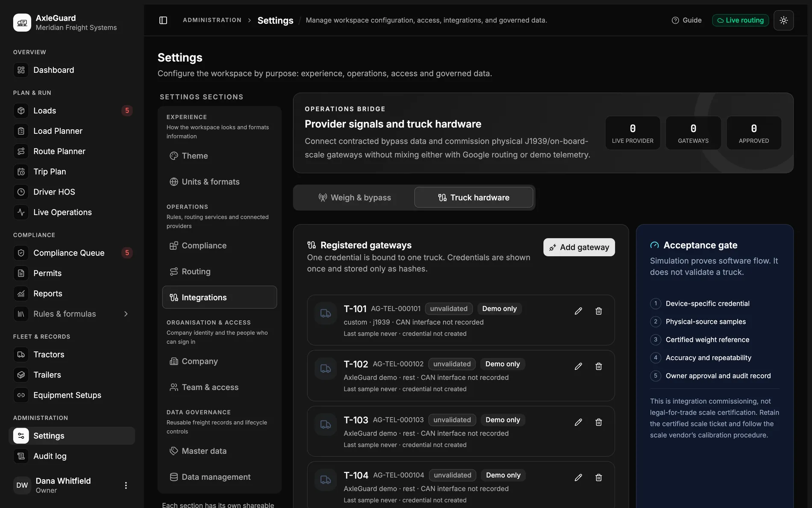Toggle the sidebar collapse icon
This screenshot has height=508, width=812.
(163, 20)
